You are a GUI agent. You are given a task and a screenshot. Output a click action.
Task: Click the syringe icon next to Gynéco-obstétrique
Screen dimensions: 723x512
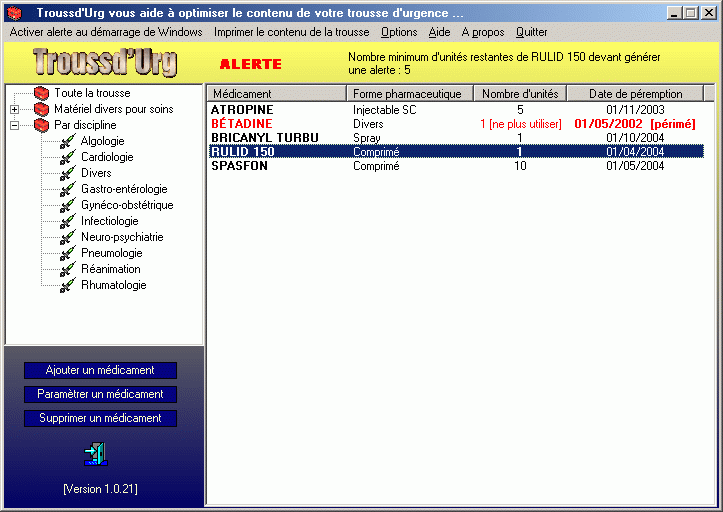tap(68, 205)
